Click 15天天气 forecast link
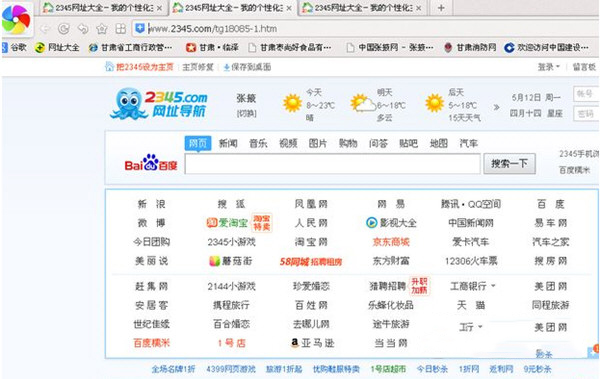 (464, 118)
